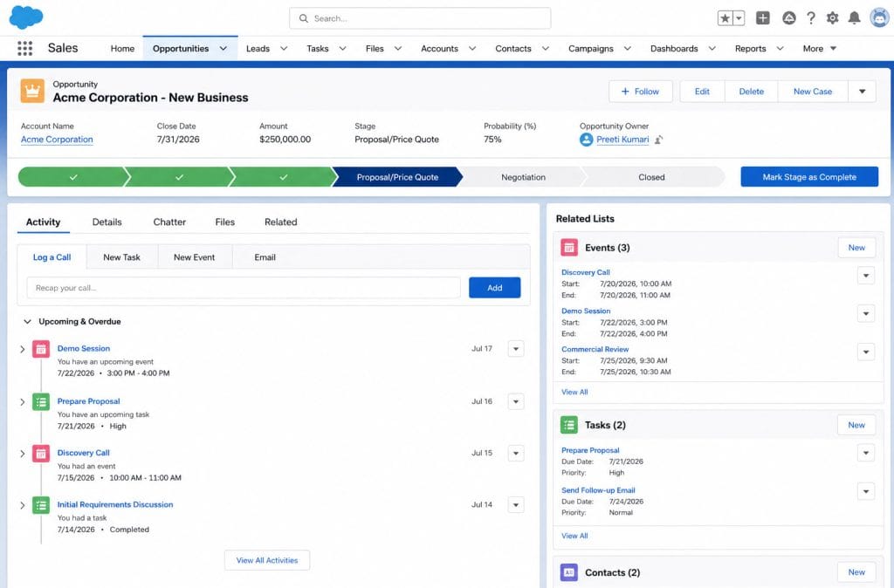Click the Events related list calendar icon
This screenshot has width=894, height=588.
point(569,248)
